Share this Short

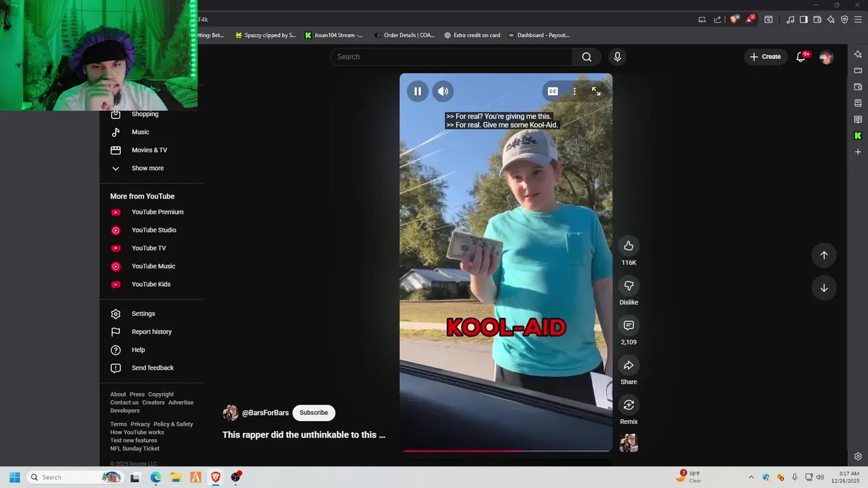[629, 365]
